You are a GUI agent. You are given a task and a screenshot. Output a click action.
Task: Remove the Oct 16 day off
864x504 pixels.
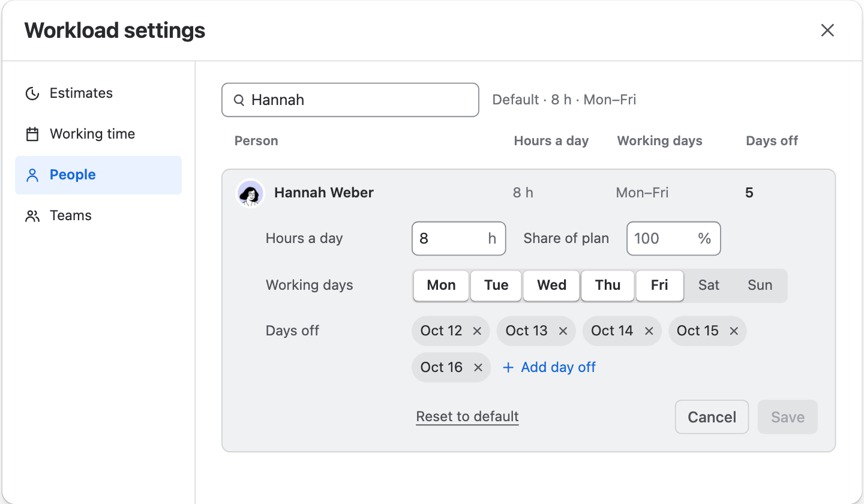click(x=478, y=368)
